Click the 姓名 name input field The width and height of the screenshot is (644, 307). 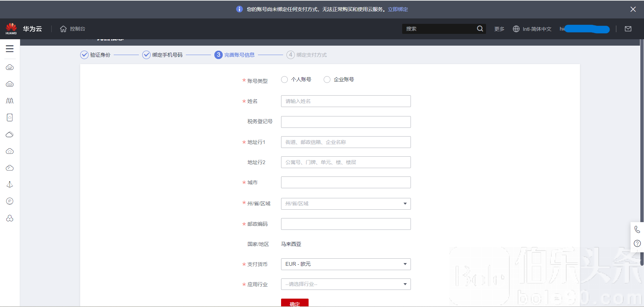pos(346,101)
